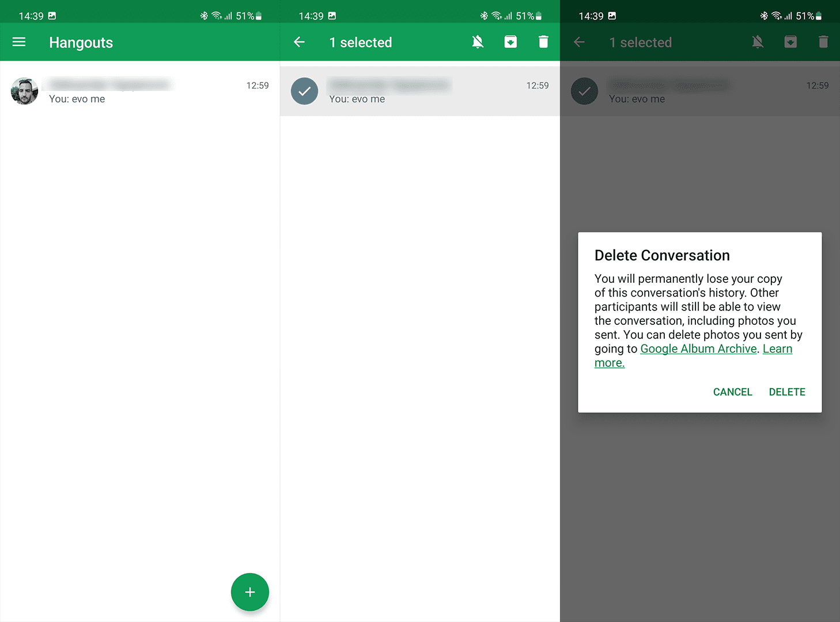Tap the 12:59 timestamp in the bright selected row
This screenshot has width=840, height=622.
(538, 85)
